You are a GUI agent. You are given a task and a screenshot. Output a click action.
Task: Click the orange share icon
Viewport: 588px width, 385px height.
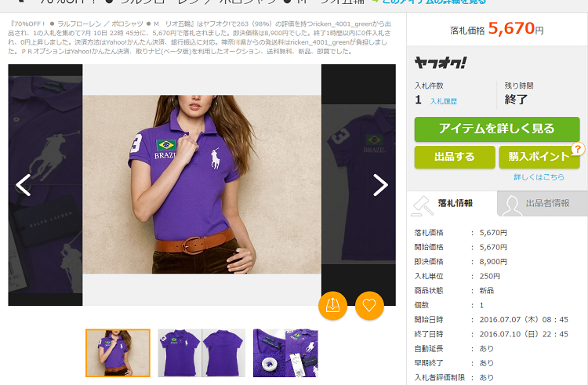332,305
